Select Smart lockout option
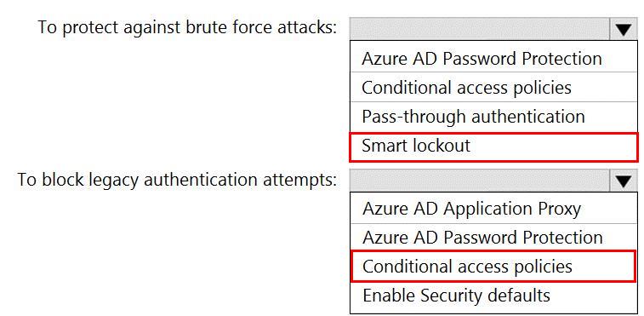 point(493,147)
